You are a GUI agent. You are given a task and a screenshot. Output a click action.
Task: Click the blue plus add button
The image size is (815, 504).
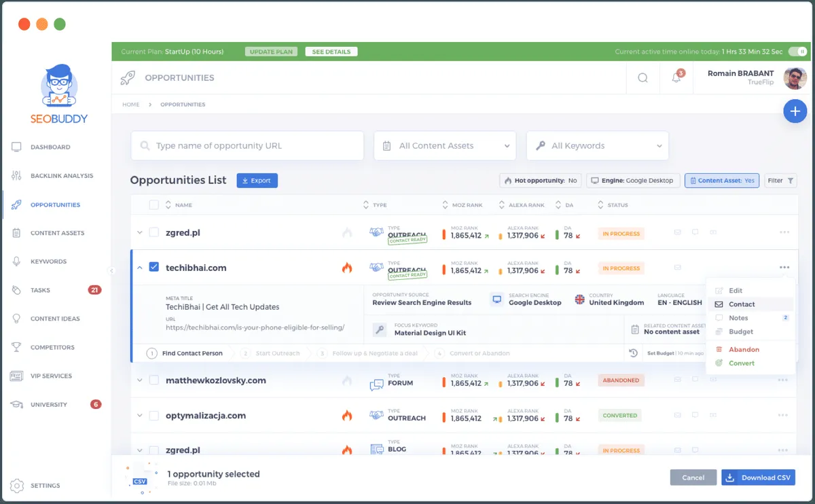coord(795,111)
